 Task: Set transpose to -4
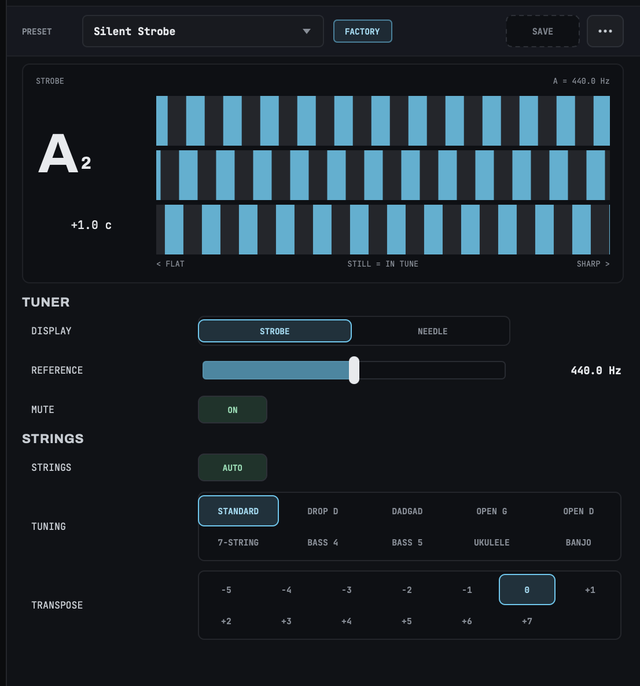[287, 590]
